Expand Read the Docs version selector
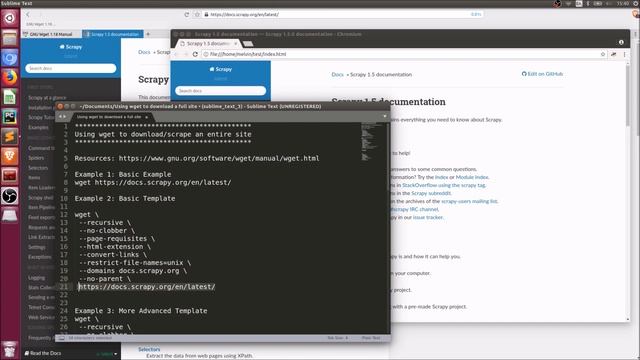Image resolution: width=640 pixels, height=360 pixels. pyautogui.click(x=107, y=354)
